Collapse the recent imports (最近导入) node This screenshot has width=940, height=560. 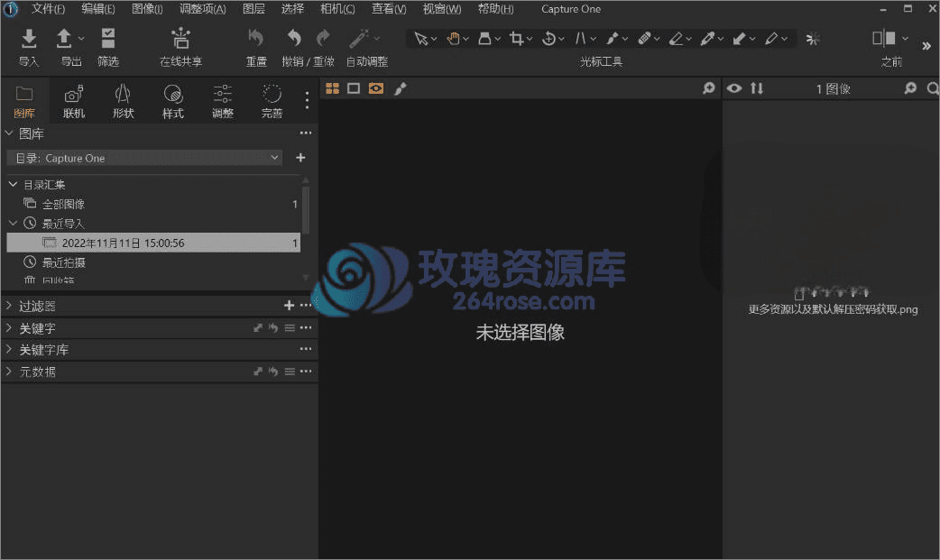tap(13, 223)
